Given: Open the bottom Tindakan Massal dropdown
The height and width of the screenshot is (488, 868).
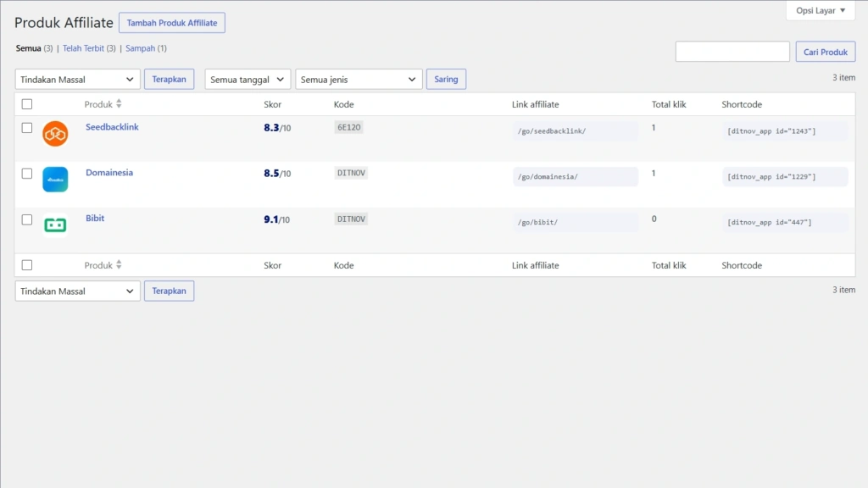Looking at the screenshot, I should pyautogui.click(x=77, y=291).
